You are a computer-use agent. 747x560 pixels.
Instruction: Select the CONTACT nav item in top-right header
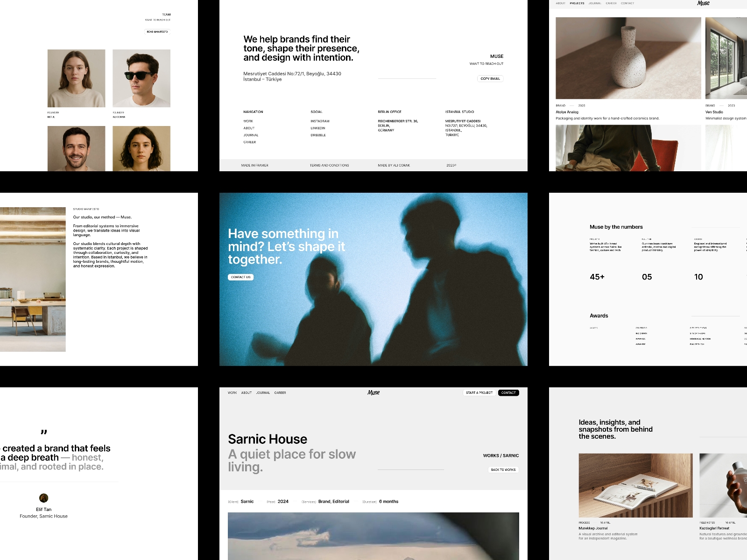pos(627,3)
